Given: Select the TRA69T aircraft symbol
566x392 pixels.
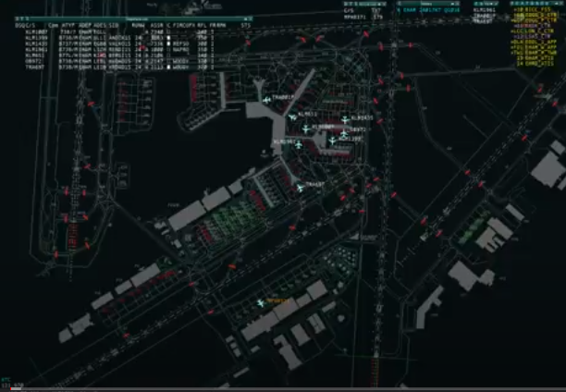Looking at the screenshot, I should coord(299,188).
